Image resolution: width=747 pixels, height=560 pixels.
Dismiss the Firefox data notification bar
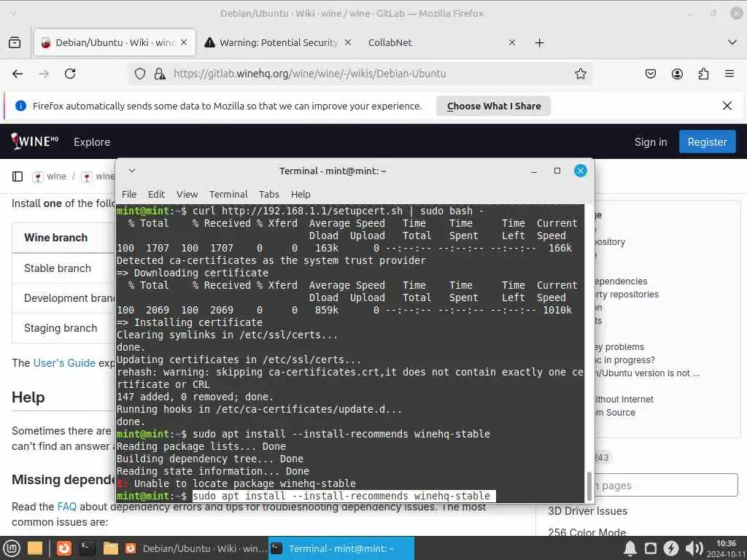click(x=727, y=106)
